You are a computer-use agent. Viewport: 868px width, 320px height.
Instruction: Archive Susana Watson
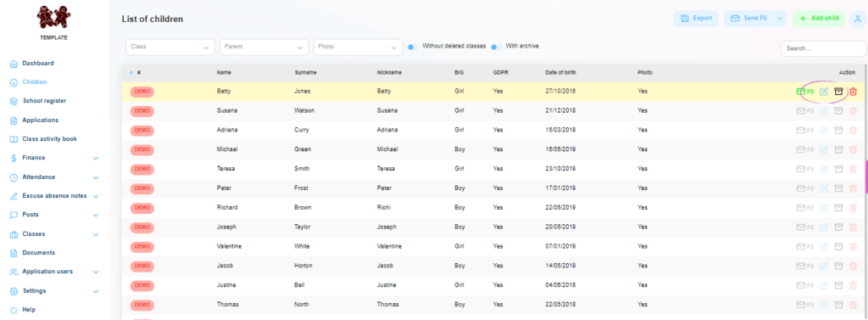point(838,111)
